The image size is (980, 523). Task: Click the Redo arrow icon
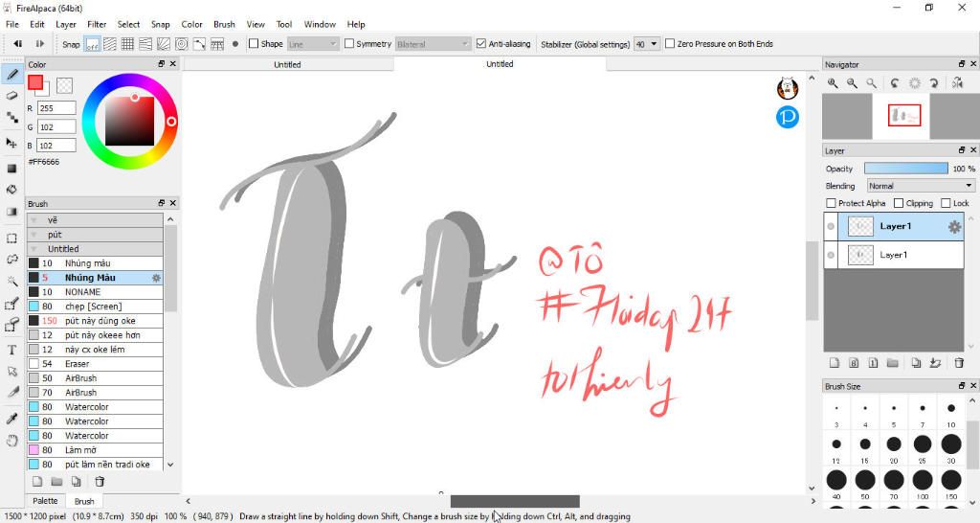39,44
